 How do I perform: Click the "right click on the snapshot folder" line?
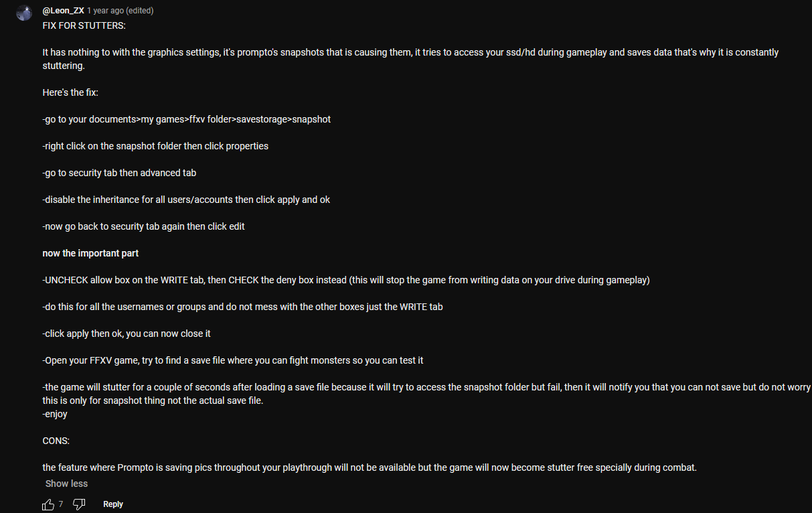click(x=155, y=146)
